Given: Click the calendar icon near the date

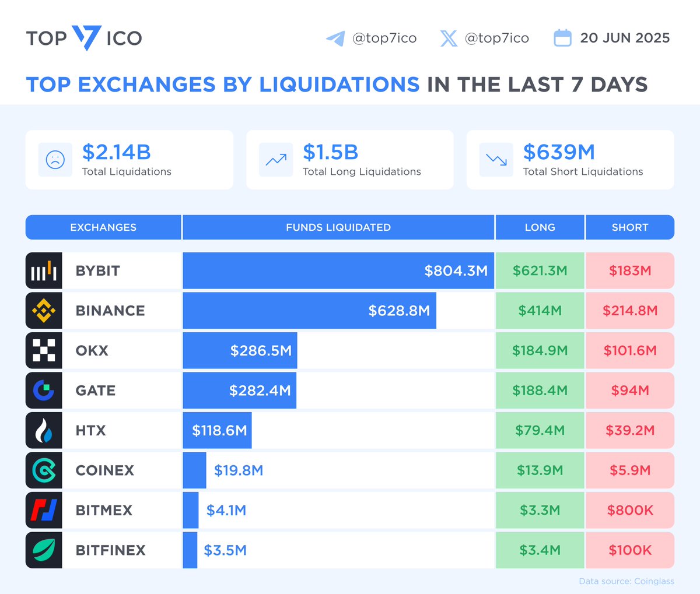Looking at the screenshot, I should tap(562, 37).
